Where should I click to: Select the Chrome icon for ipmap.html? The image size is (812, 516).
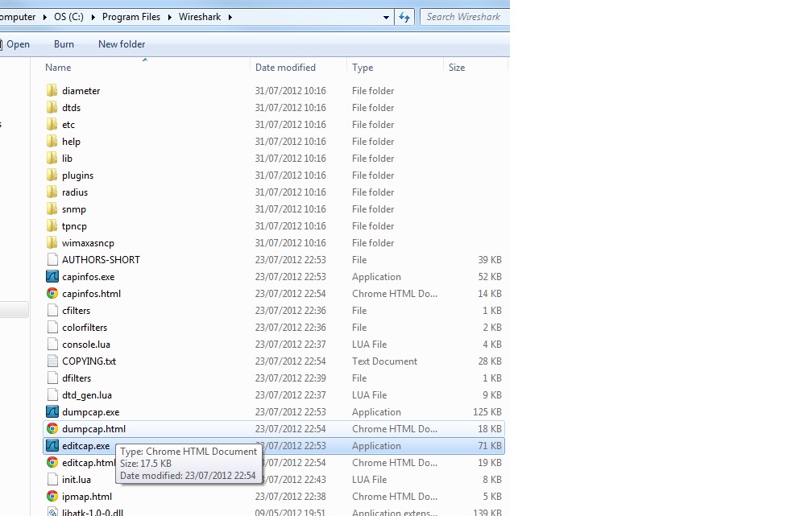click(52, 497)
